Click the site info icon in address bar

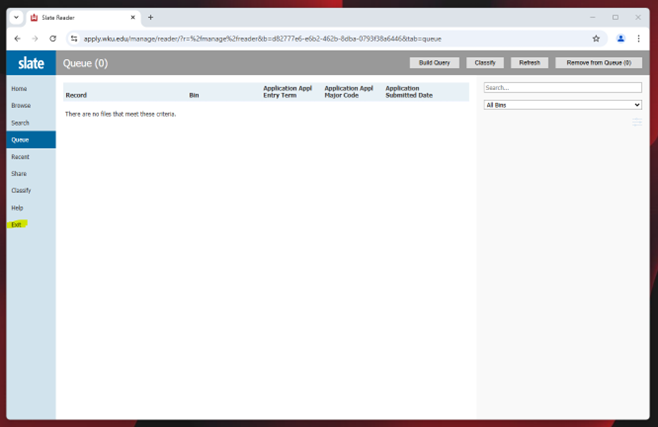(x=74, y=39)
